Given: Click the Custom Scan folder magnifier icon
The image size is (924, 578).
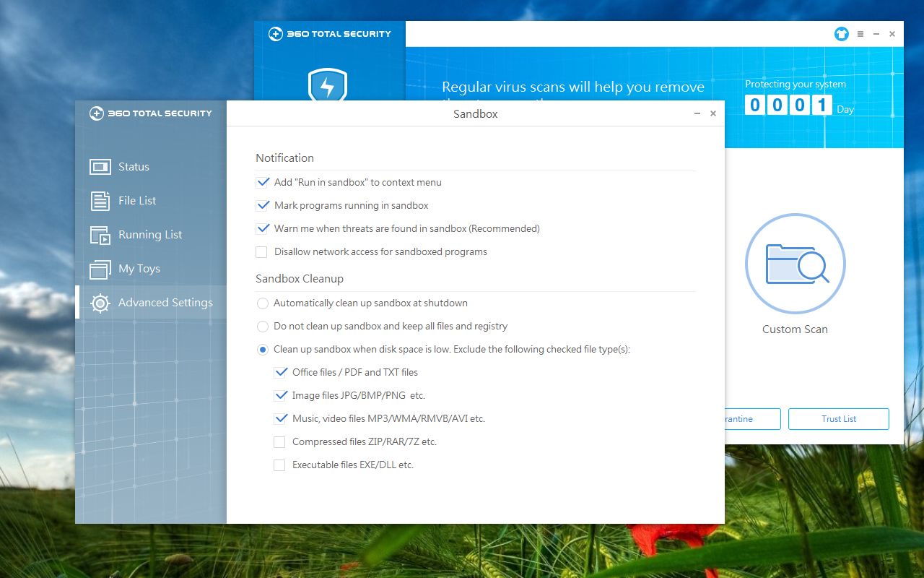Looking at the screenshot, I should pos(796,264).
